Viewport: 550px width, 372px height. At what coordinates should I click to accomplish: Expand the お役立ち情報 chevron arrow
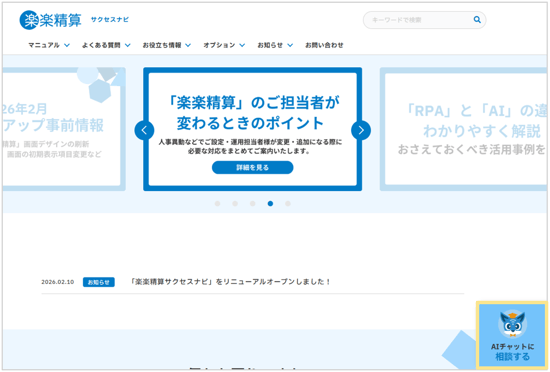tap(188, 45)
